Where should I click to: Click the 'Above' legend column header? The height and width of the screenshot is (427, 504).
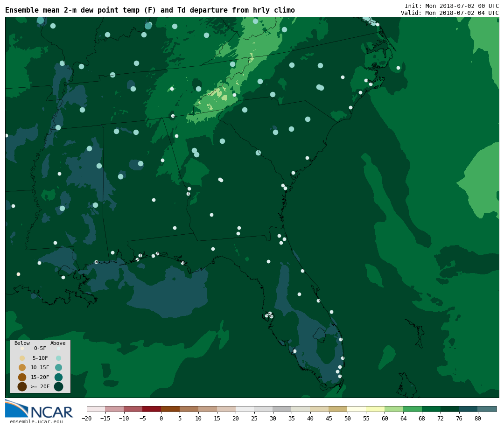point(58,343)
